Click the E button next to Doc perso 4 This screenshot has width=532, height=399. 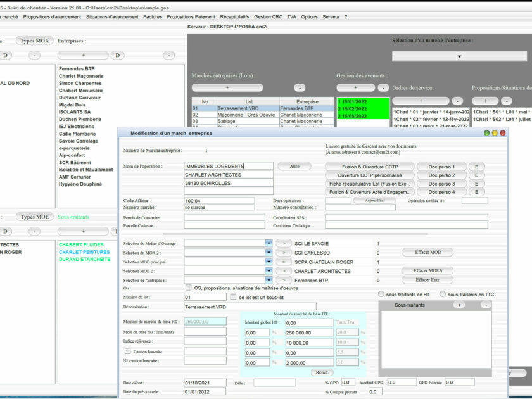coord(476,192)
